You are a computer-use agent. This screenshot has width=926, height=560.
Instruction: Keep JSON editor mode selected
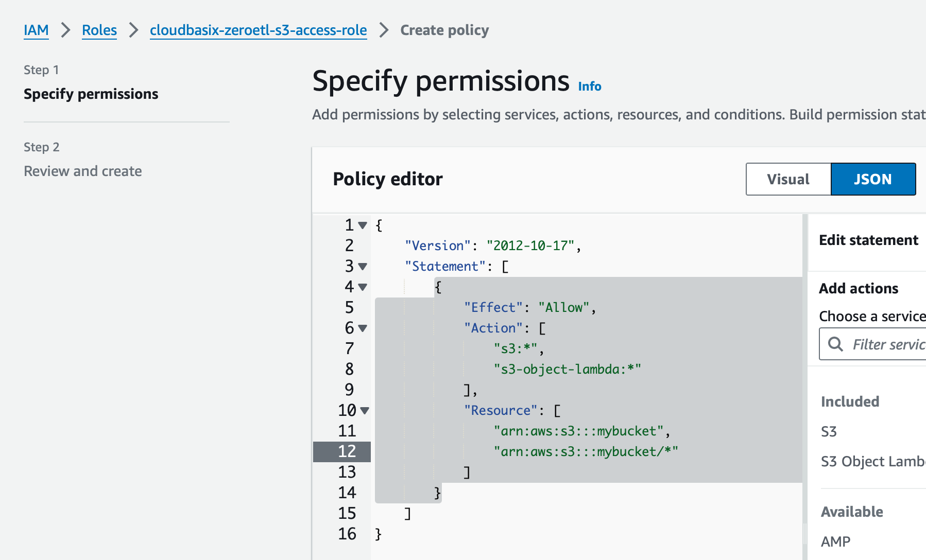pos(873,179)
